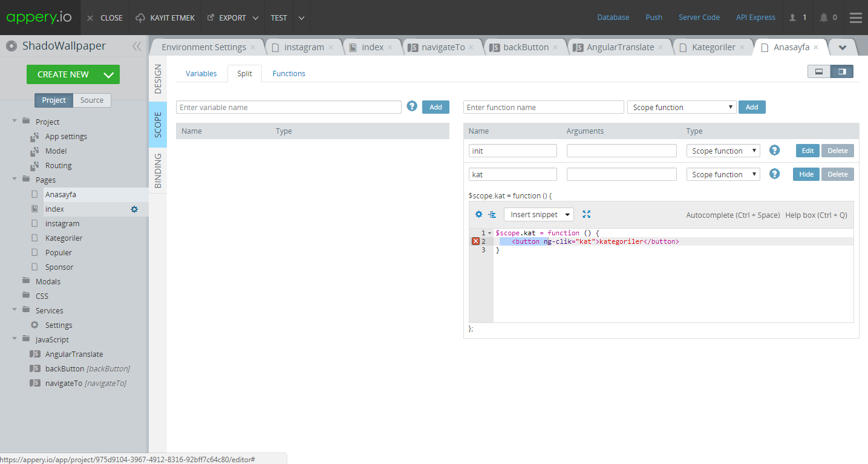Click the CLOSE button in top bar
The height and width of the screenshot is (464, 868).
click(x=105, y=18)
